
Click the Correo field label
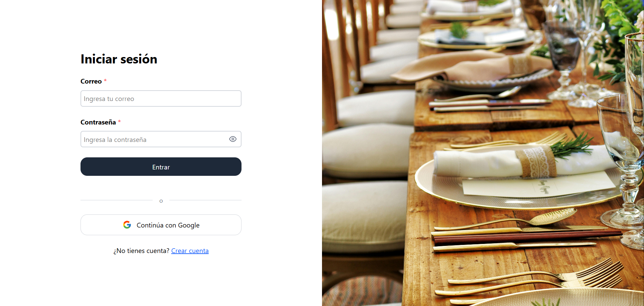pyautogui.click(x=91, y=81)
